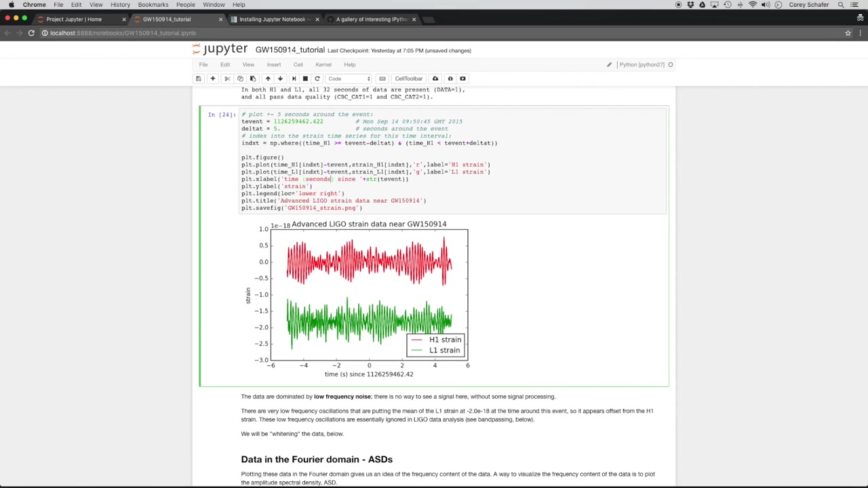Screen dimensions: 868x488
Task: Open notebook Insert menu
Action: point(274,64)
